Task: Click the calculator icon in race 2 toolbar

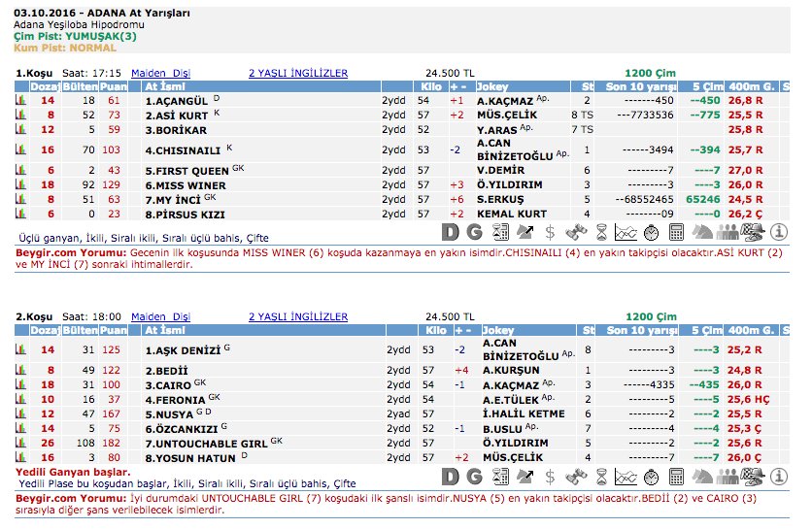Action: [x=677, y=476]
